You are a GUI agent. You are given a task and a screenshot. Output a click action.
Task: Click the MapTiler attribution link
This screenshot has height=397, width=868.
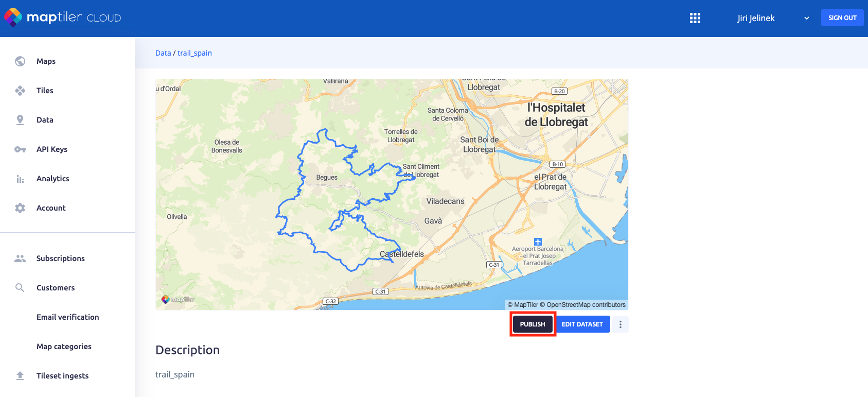coord(522,305)
